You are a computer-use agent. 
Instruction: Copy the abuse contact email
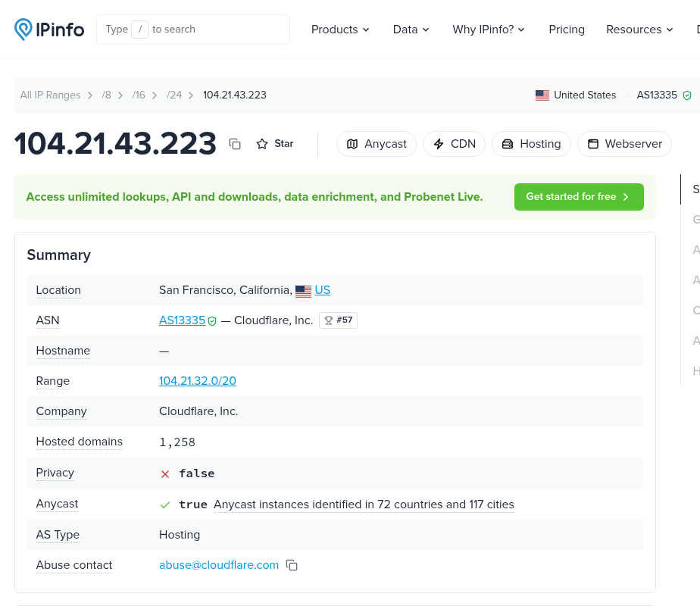[292, 565]
